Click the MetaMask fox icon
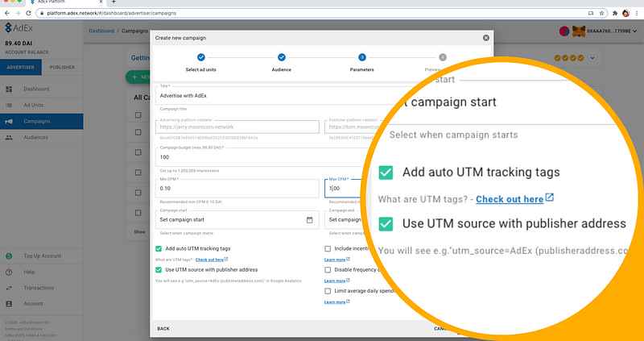644x341 pixels. [579, 31]
